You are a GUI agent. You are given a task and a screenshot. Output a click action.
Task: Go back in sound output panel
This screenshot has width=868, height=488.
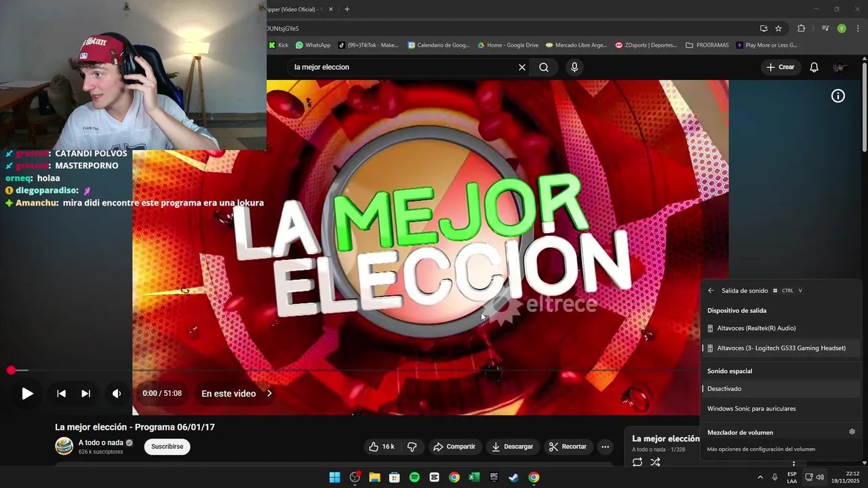pyautogui.click(x=711, y=290)
